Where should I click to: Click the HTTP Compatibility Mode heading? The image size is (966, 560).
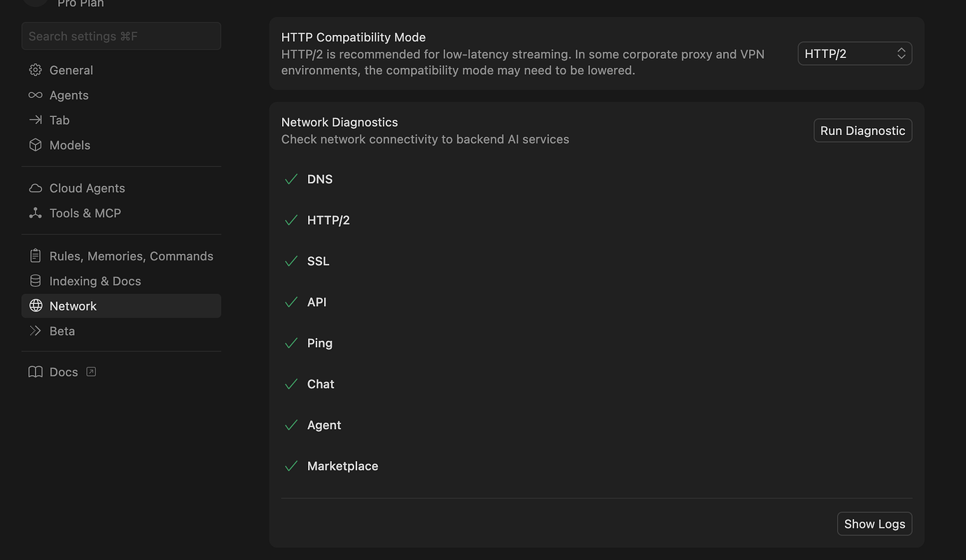pyautogui.click(x=353, y=37)
